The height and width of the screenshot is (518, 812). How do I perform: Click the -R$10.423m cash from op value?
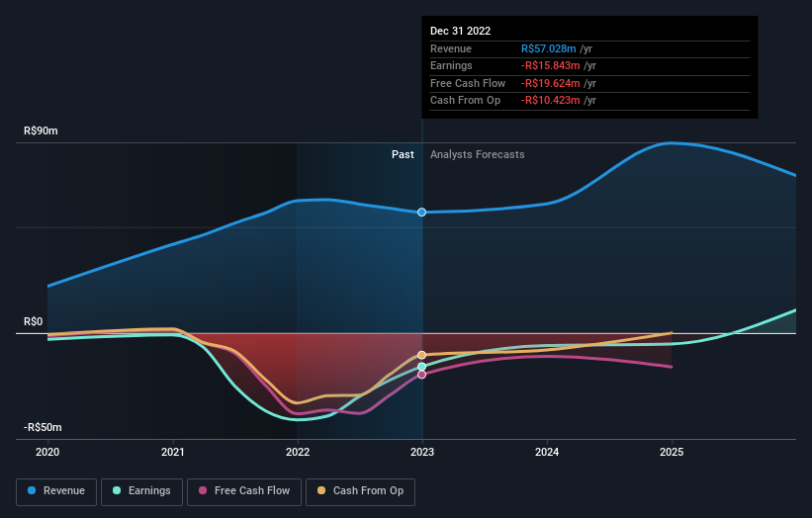pyautogui.click(x=551, y=101)
